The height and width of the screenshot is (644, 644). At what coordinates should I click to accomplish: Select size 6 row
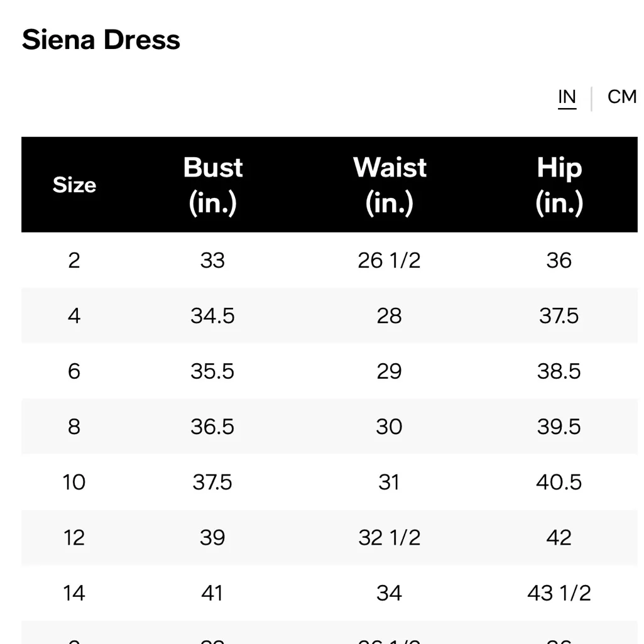74,371
